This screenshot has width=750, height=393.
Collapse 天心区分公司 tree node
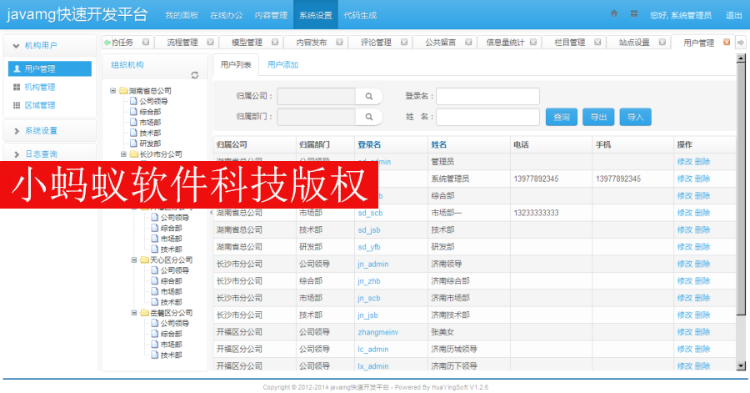134,260
